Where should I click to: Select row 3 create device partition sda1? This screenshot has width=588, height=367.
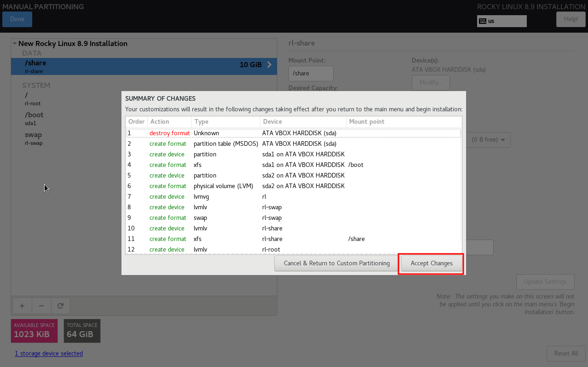coord(294,154)
